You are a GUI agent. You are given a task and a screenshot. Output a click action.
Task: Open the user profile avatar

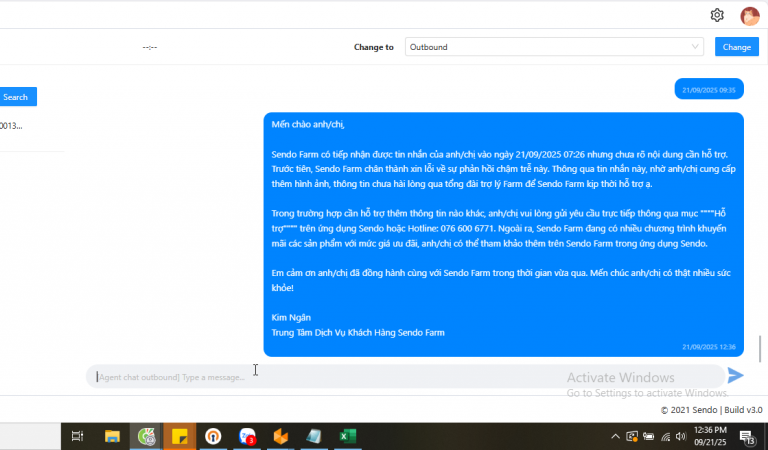[749, 16]
